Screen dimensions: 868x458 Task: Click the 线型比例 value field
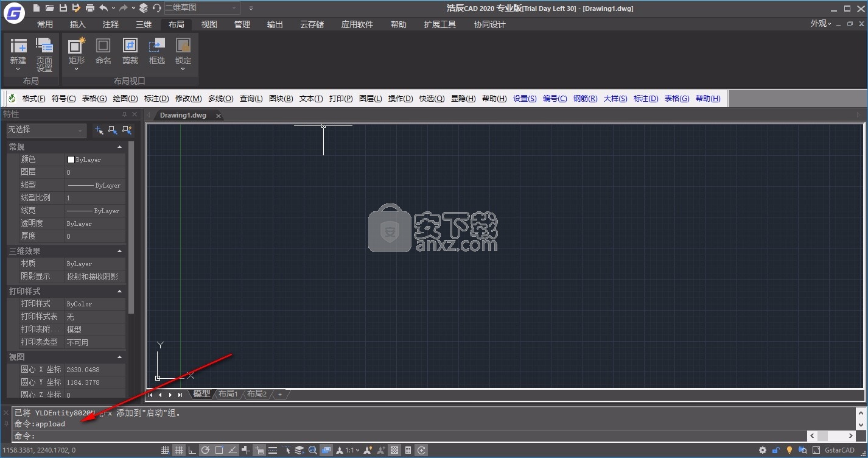click(x=95, y=198)
